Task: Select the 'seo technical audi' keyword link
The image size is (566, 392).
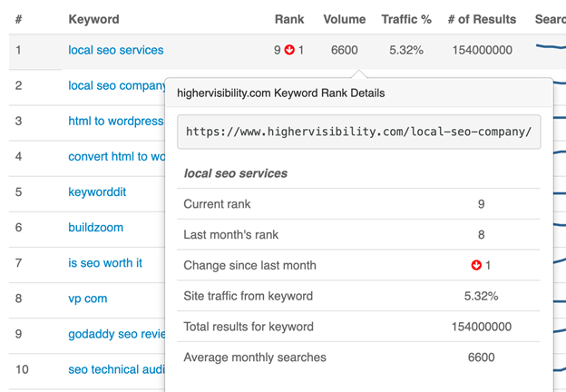Action: 116,369
